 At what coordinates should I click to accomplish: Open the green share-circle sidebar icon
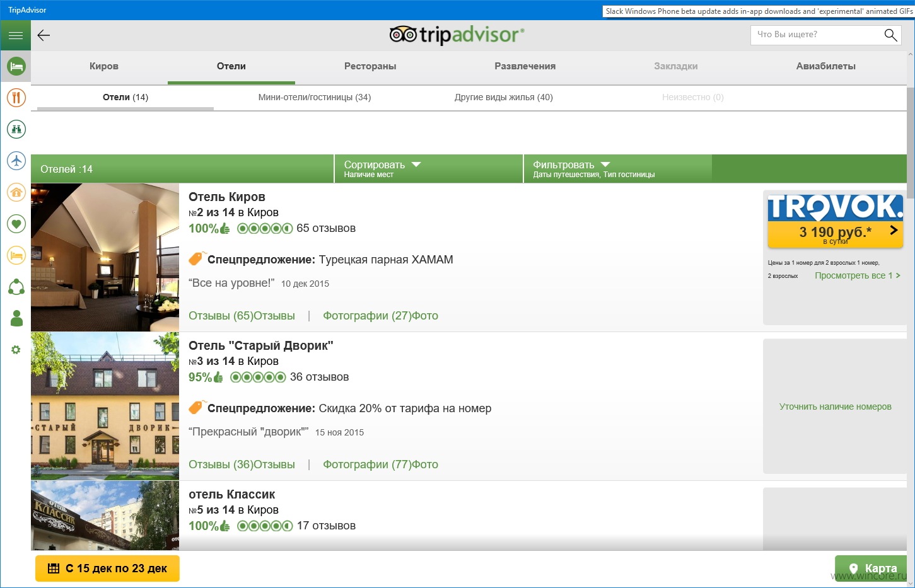click(16, 287)
